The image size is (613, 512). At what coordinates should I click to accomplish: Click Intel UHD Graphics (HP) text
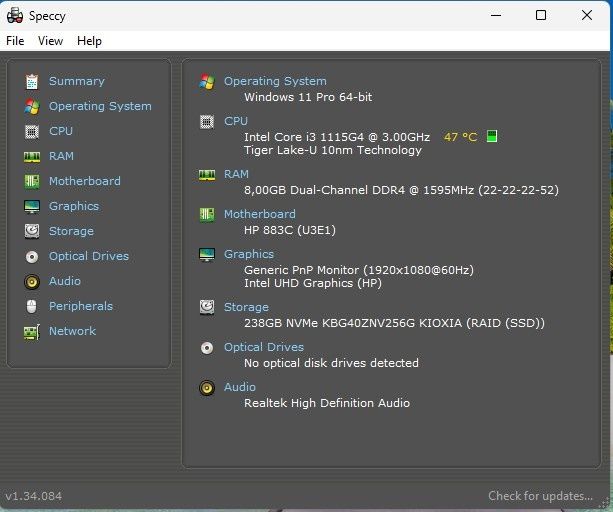click(x=313, y=283)
